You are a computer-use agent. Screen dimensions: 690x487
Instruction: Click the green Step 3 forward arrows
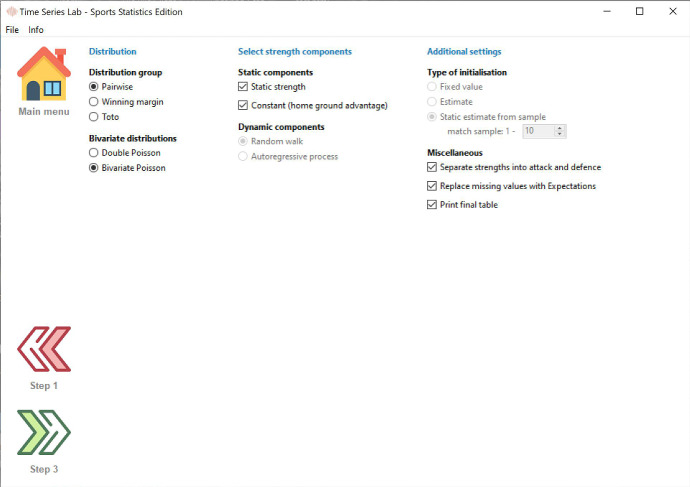click(44, 433)
